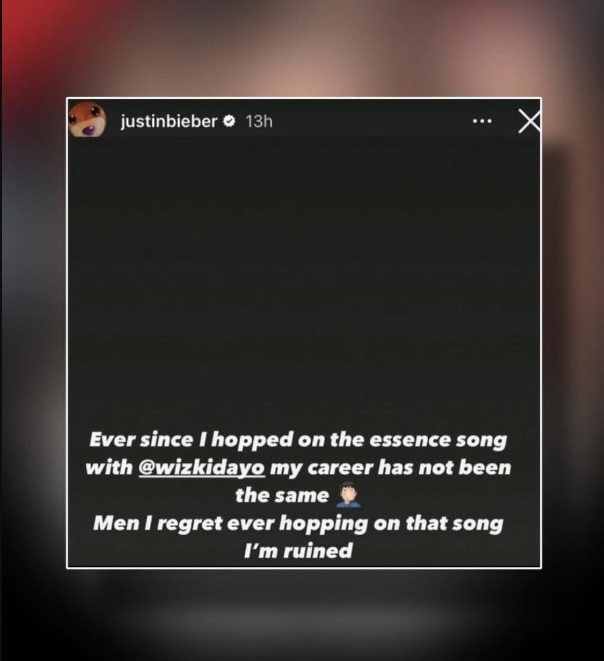Viewport: 604px width, 661px height.
Task: Click the words "essence song" in the story
Action: 438,440
